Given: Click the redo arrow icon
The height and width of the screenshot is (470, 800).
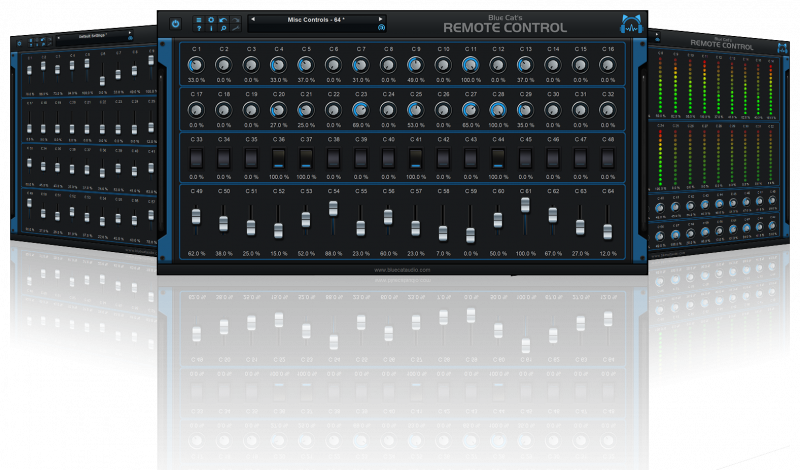Looking at the screenshot, I should point(234,19).
